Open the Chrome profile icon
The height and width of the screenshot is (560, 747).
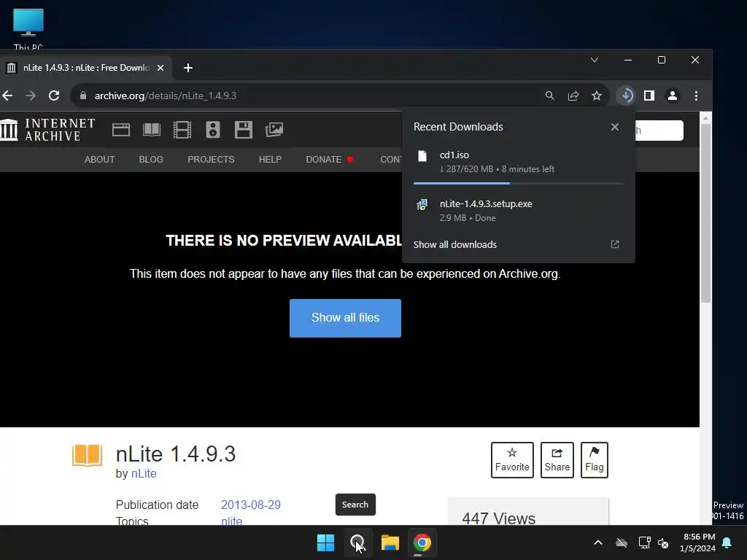coord(672,96)
